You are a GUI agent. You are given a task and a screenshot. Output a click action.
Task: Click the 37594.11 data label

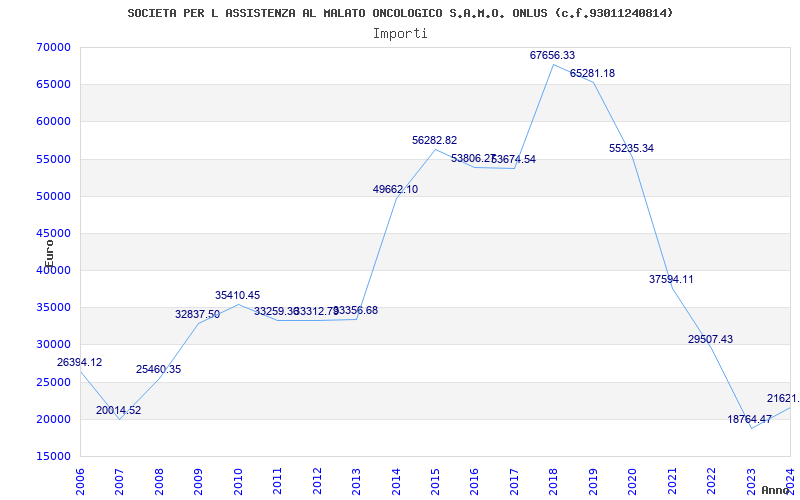pos(671,279)
